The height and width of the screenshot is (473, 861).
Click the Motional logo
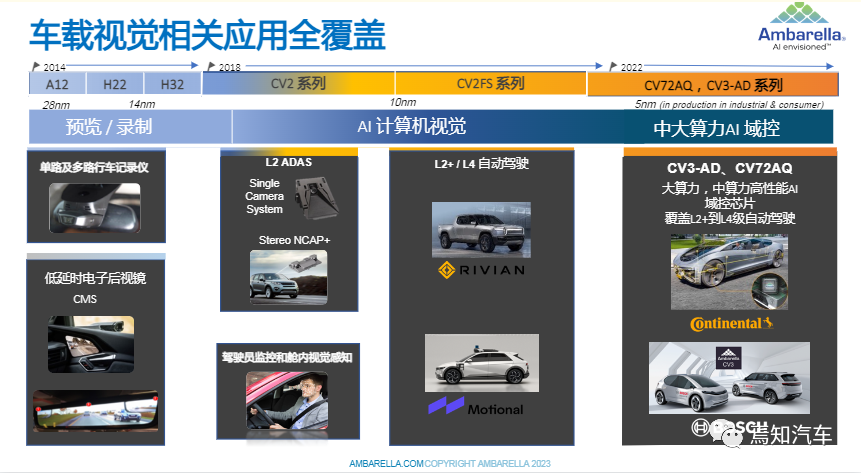pyautogui.click(x=476, y=408)
